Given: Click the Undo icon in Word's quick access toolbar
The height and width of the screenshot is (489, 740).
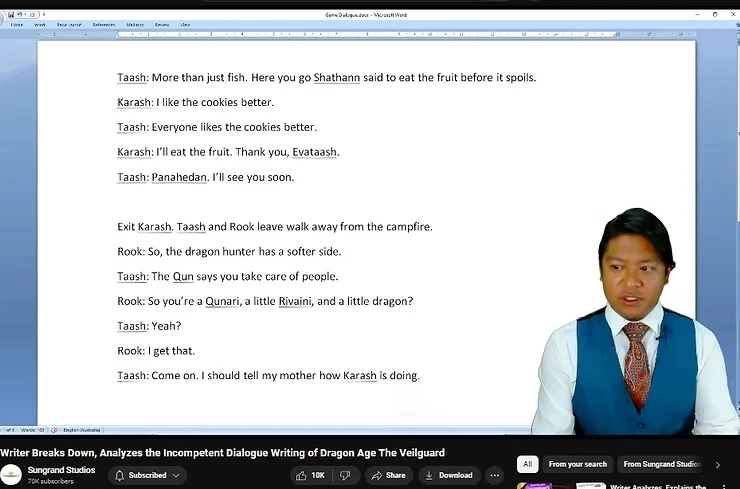Looking at the screenshot, I should pos(20,15).
